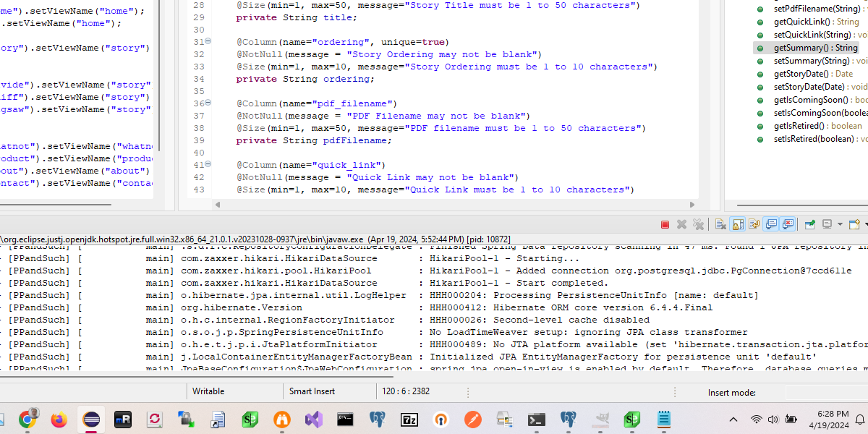Toggle Scroll Lock in console toolbar

coord(737,225)
